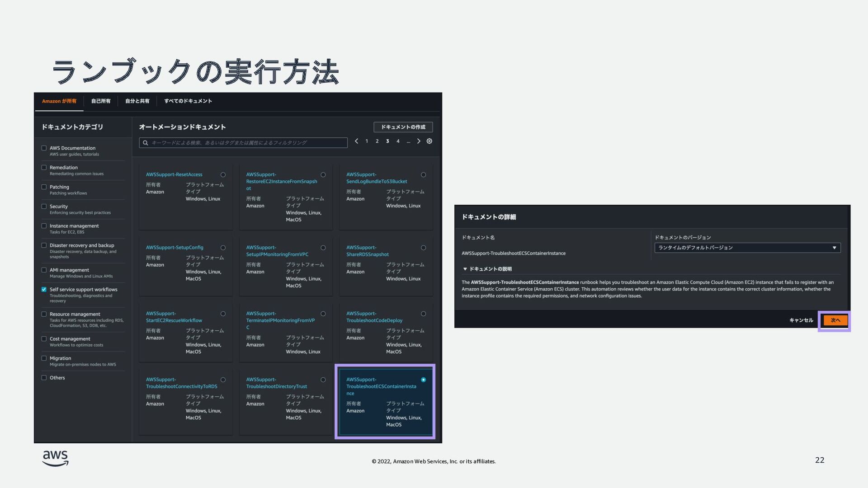Uncheck Self service support workflows

coord(44,290)
